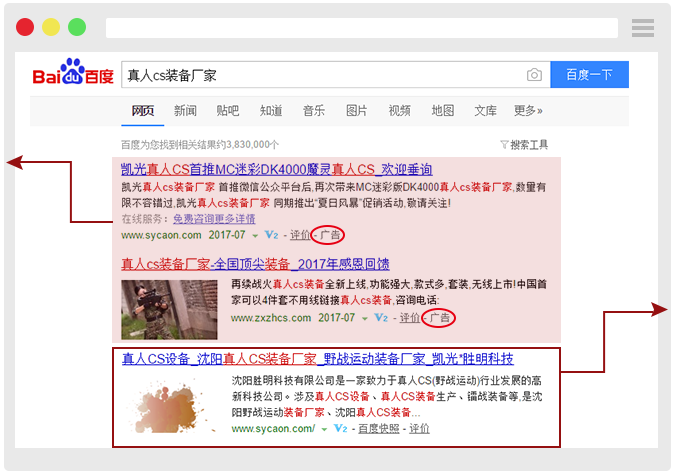Open the 贴吧 tab

(x=228, y=111)
